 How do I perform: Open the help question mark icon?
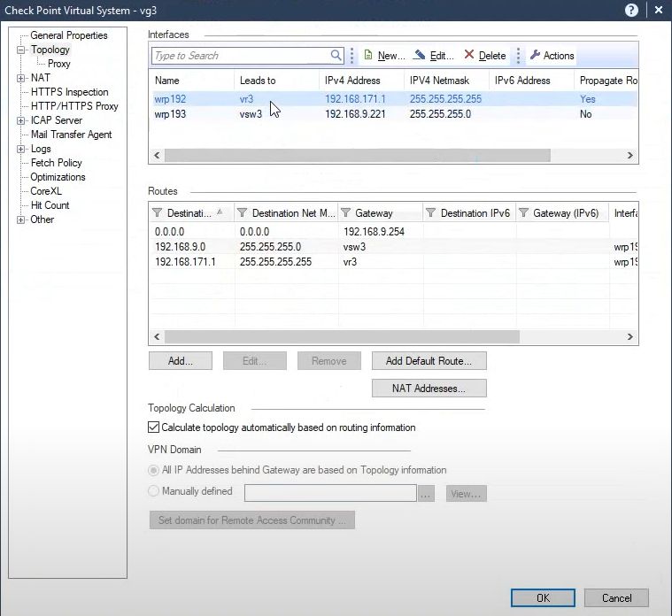[x=631, y=10]
